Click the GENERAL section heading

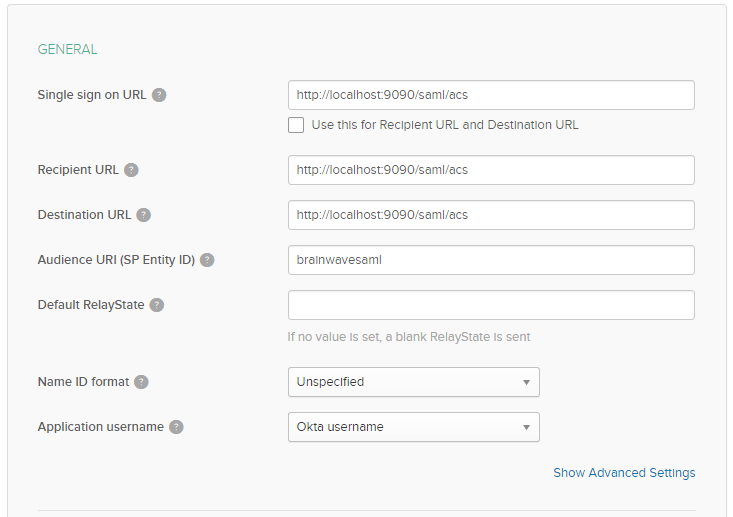[67, 49]
